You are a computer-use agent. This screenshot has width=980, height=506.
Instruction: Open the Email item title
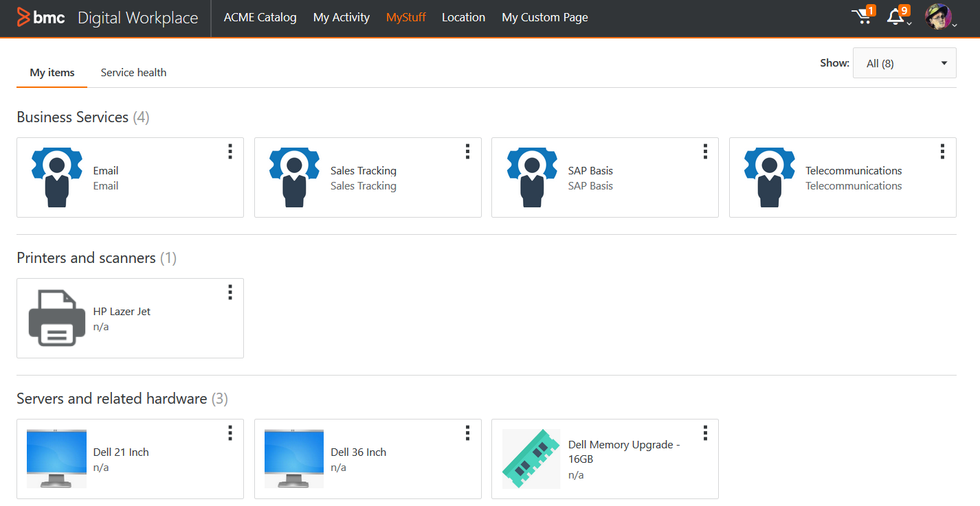pyautogui.click(x=106, y=170)
